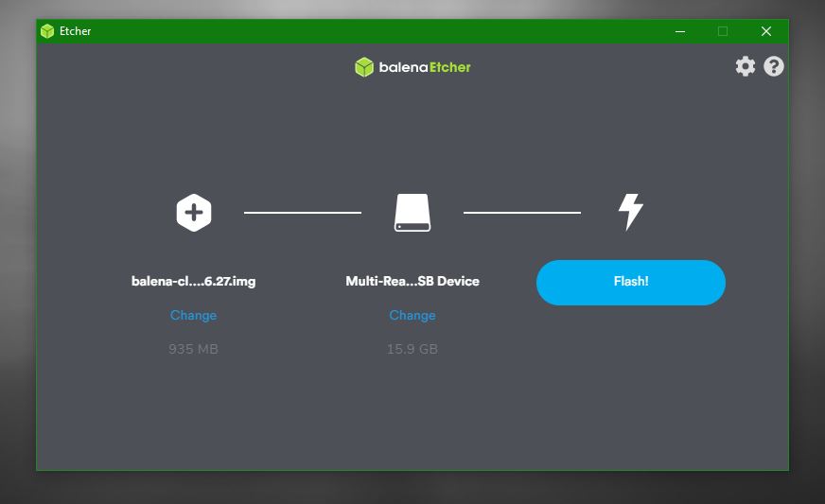
Task: Click the Etcher title text
Action: pos(76,31)
